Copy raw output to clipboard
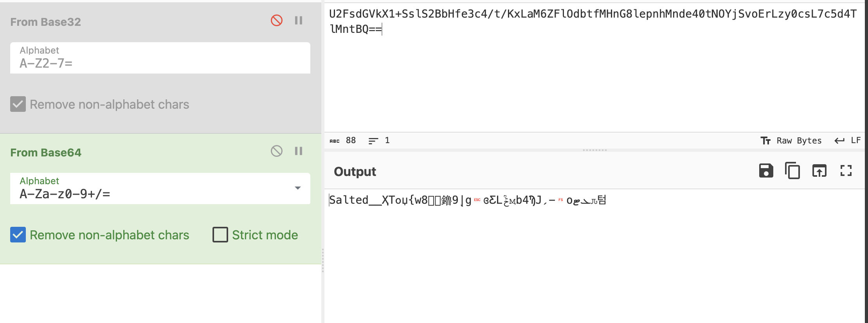The width and height of the screenshot is (868, 323). 792,171
